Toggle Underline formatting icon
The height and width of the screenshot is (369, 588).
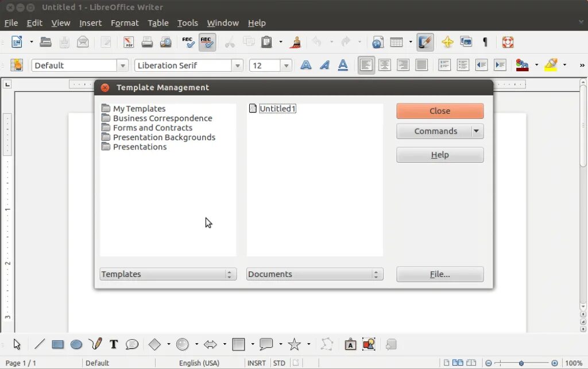343,66
